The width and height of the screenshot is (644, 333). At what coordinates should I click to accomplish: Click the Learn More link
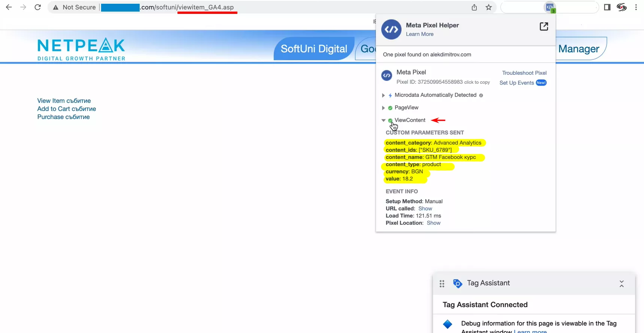point(420,34)
